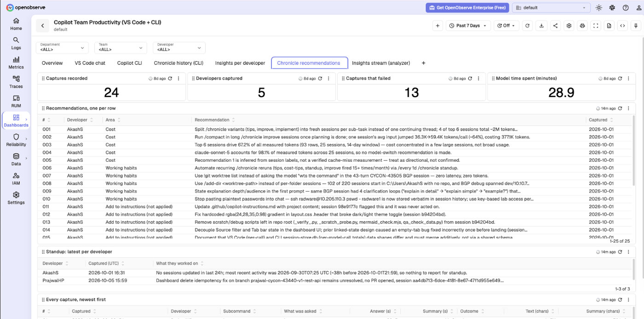Viewport: 644px width, 319px height.
Task: Open dashboard settings gear
Action: (x=569, y=26)
